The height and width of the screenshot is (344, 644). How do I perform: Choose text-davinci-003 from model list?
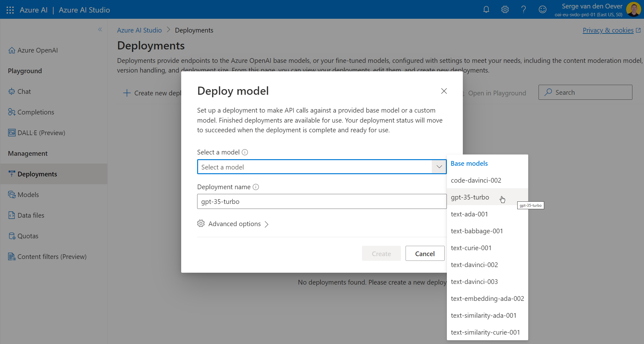tap(487, 281)
